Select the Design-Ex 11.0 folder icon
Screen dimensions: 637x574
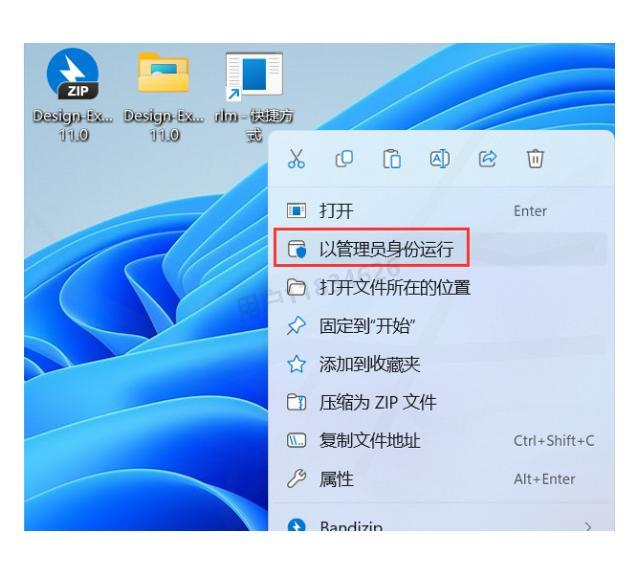point(164,95)
